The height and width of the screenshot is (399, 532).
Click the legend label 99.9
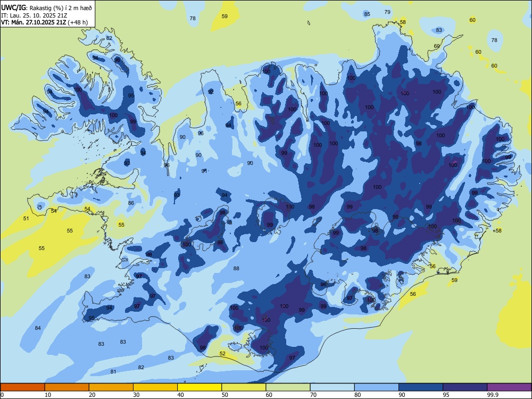[493, 395]
